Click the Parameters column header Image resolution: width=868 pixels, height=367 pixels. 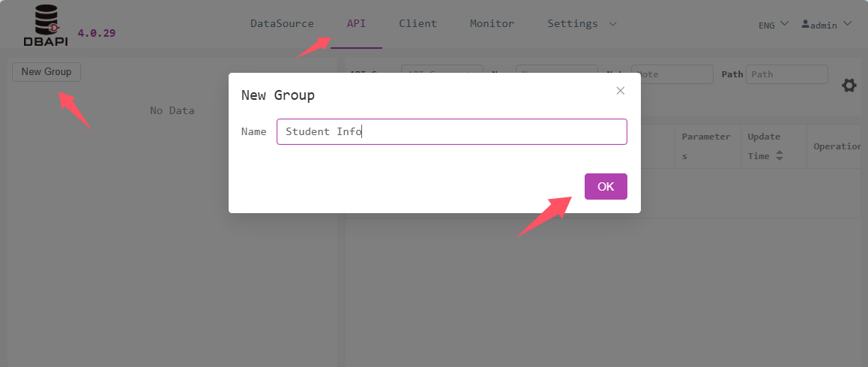coord(706,146)
